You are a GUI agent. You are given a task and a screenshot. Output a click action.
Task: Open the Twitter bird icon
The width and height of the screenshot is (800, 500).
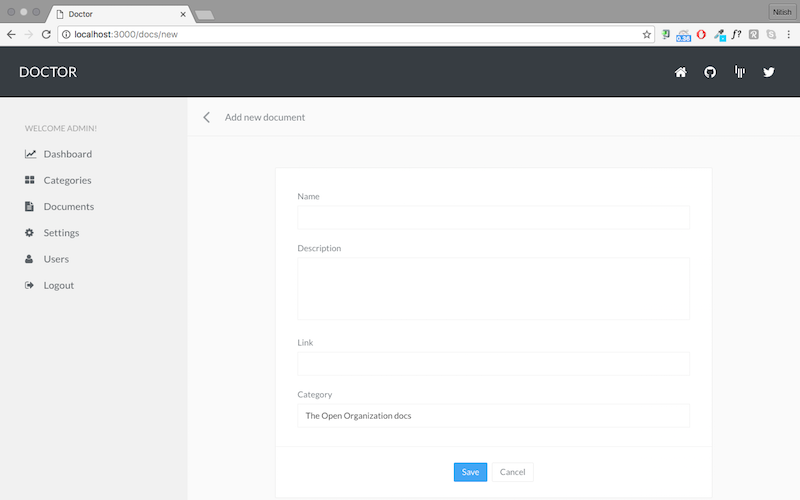(769, 72)
